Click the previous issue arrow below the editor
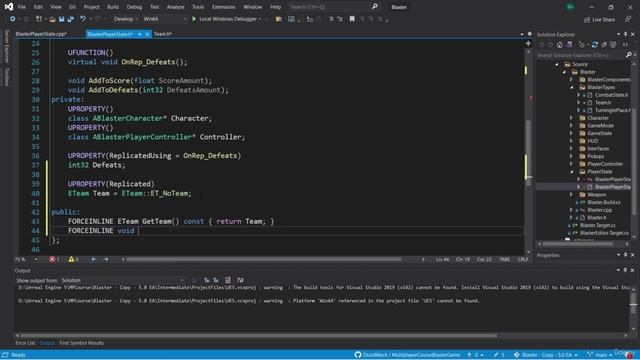The image size is (640, 360). point(93,259)
